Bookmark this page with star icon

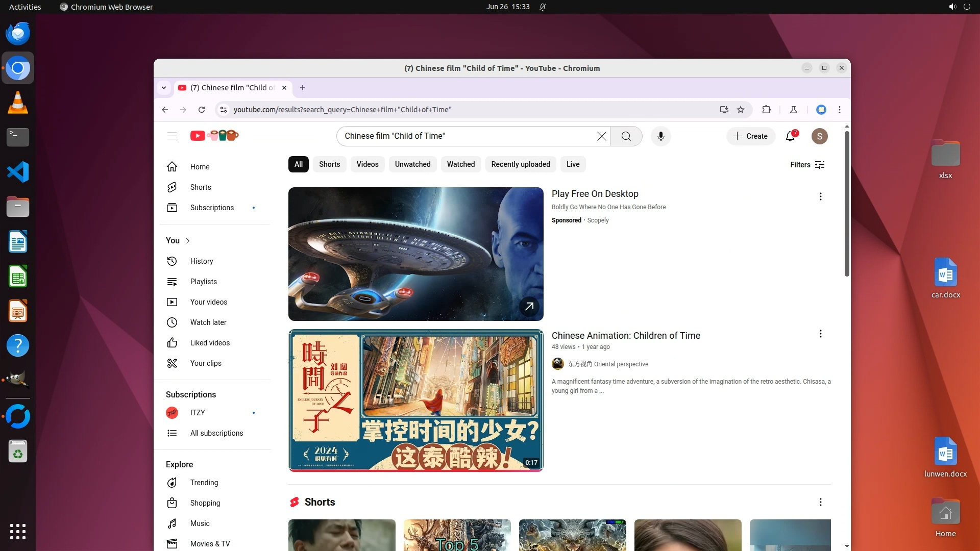741,110
